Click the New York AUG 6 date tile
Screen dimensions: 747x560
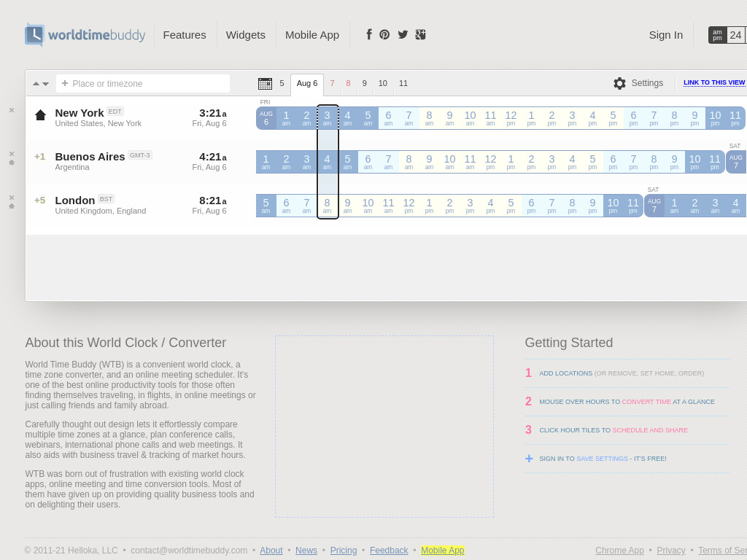click(x=266, y=118)
